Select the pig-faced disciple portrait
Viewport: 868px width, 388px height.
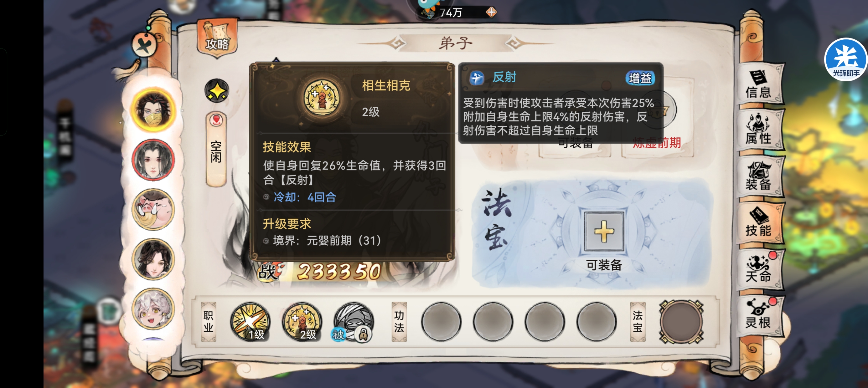pos(153,210)
